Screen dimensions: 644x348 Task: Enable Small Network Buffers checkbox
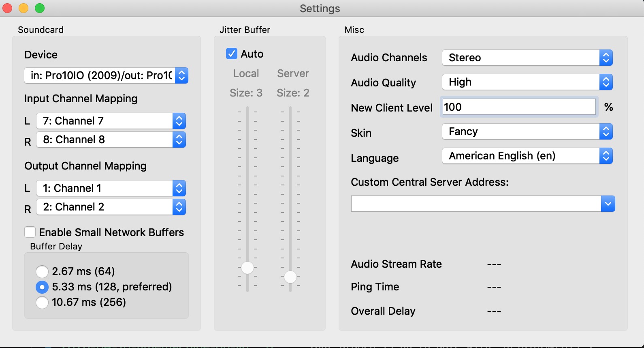pos(30,232)
